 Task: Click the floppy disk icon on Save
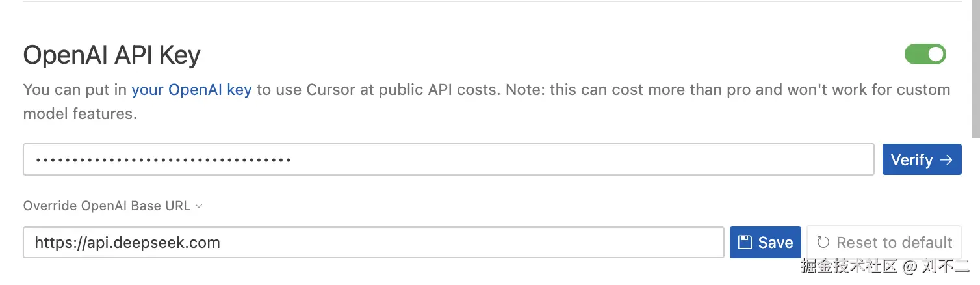click(x=745, y=243)
